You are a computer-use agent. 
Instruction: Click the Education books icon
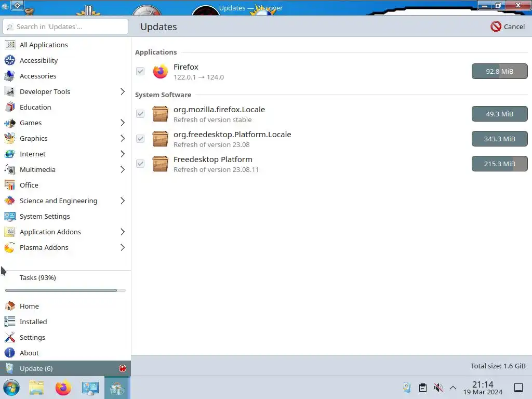click(10, 107)
